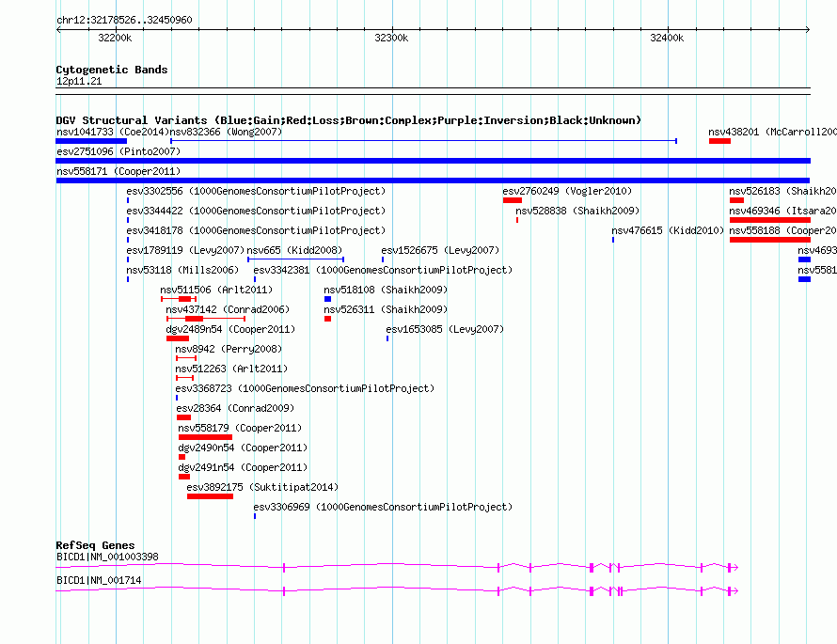Select nsv665 (Kidd2008) variant label
Image resolution: width=837 pixels, height=644 pixels.
294,250
